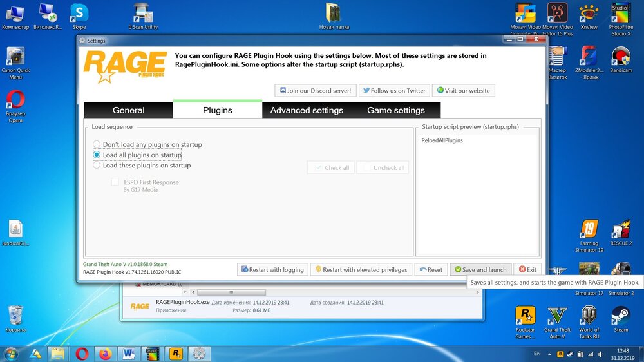Open the ZModeler3 shortcut icon
The image size is (644, 362).
pyautogui.click(x=589, y=63)
